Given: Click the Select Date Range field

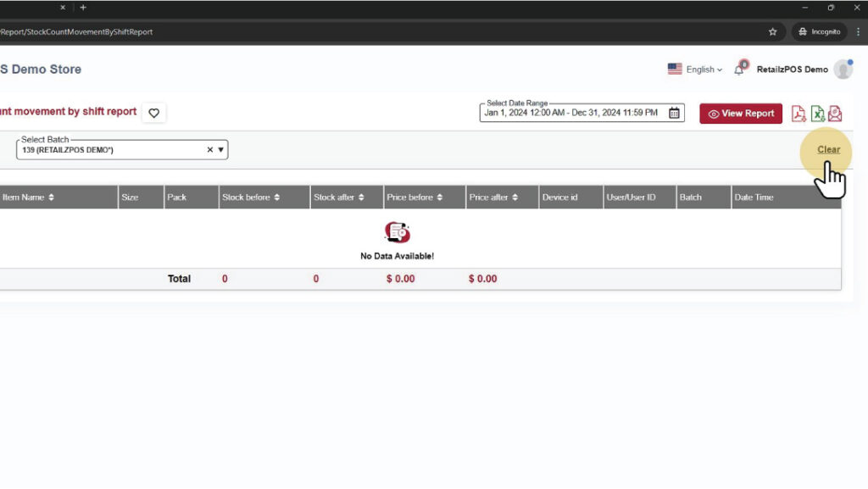Looking at the screenshot, I should [x=572, y=113].
